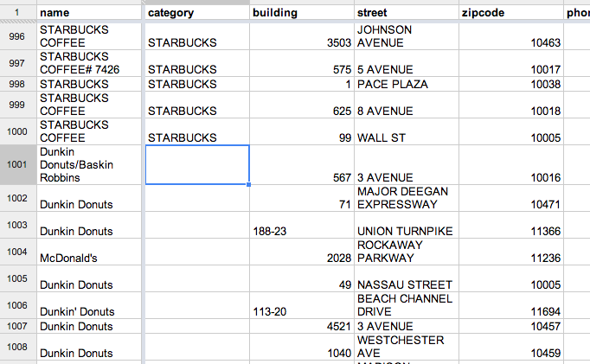590x364 pixels.
Task: Select row header 1002
Action: coord(18,198)
